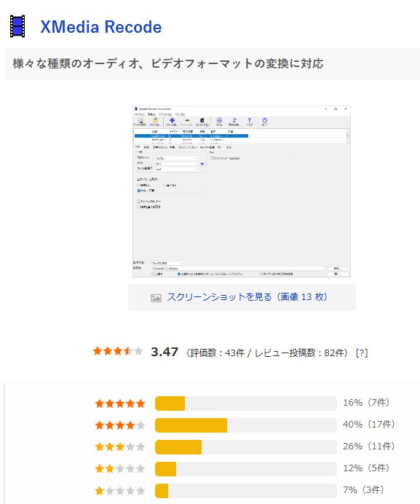
Task: Click the 7% one-star rating bar
Action: (x=246, y=491)
